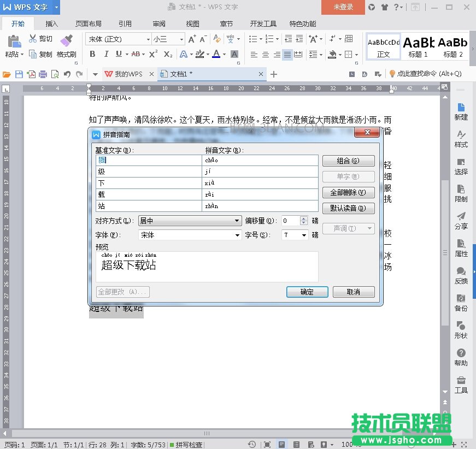Click the 分享 share icon in sidebar
The height and width of the screenshot is (449, 476).
click(461, 221)
